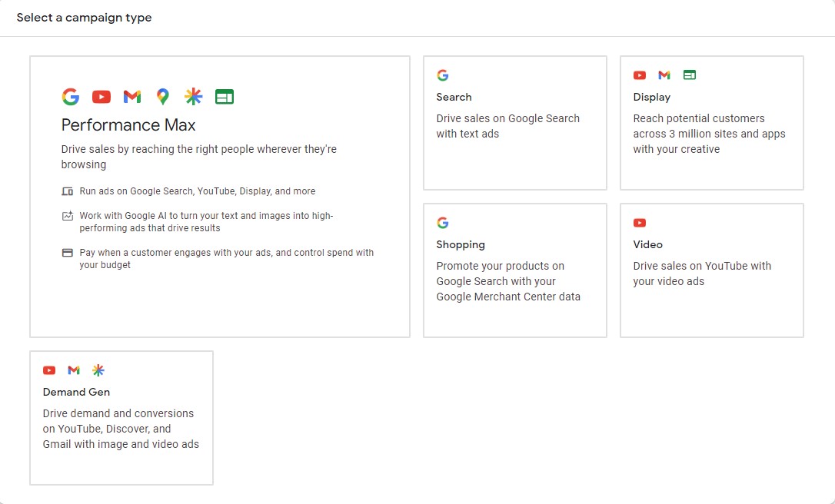Select the Display campaign type label
The width and height of the screenshot is (835, 504).
click(x=651, y=97)
